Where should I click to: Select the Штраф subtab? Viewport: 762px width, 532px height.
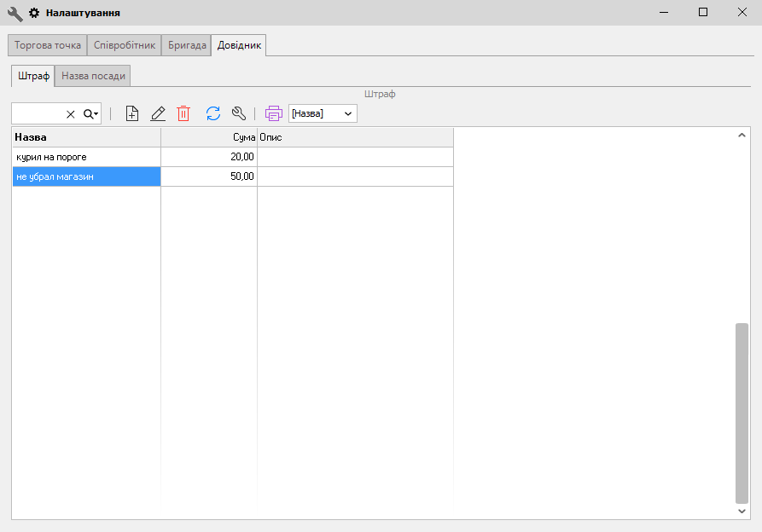click(x=34, y=76)
